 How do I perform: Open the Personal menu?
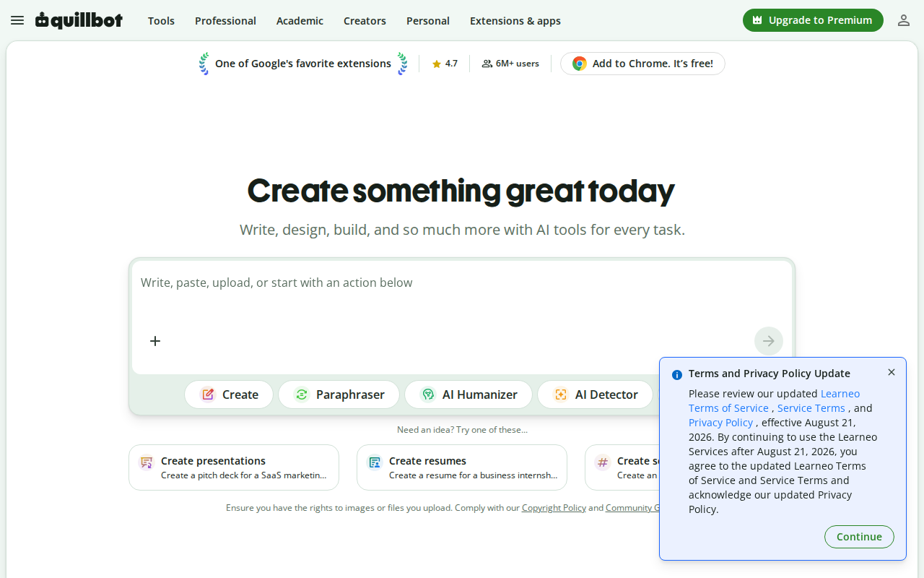tap(428, 20)
